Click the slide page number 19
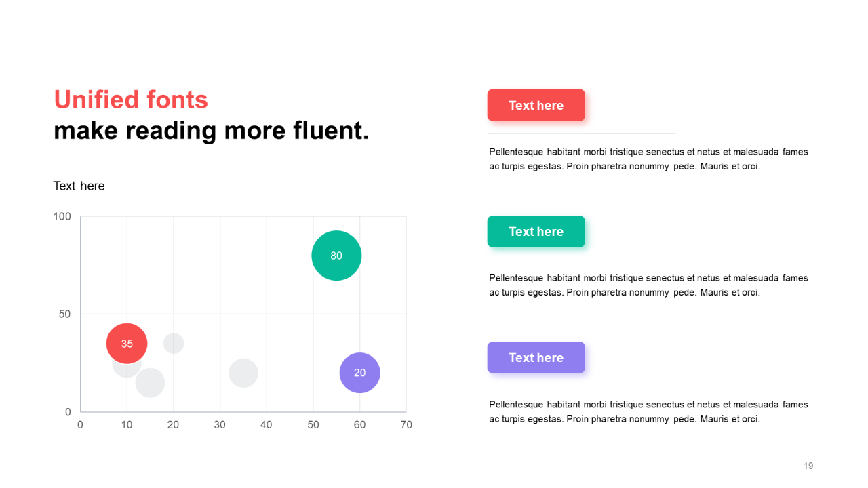Screen dimensions: 868x488 [808, 466]
